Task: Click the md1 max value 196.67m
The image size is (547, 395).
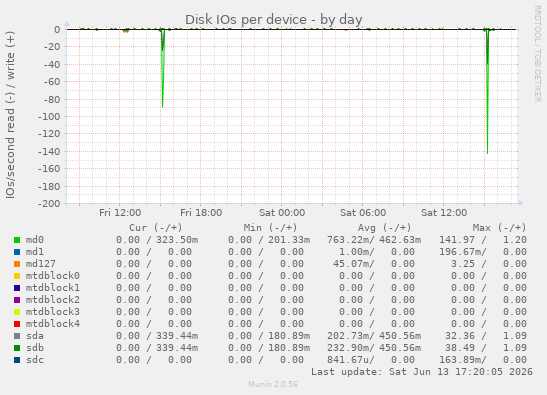Action: pos(460,252)
